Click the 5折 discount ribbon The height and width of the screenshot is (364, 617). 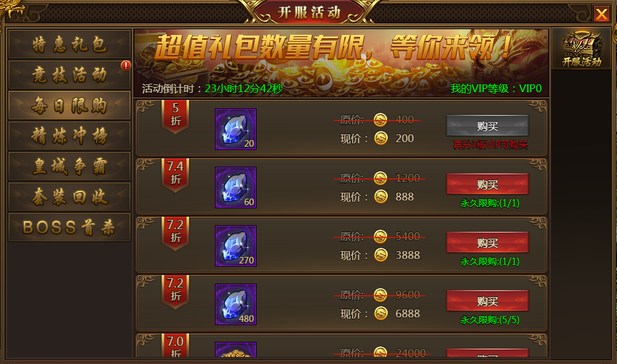coord(175,115)
